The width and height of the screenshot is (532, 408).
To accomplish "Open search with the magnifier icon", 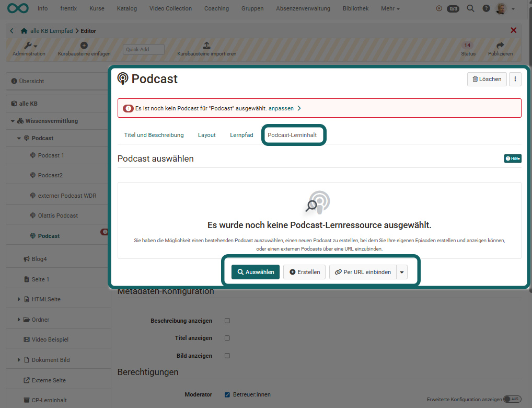I will (x=470, y=8).
